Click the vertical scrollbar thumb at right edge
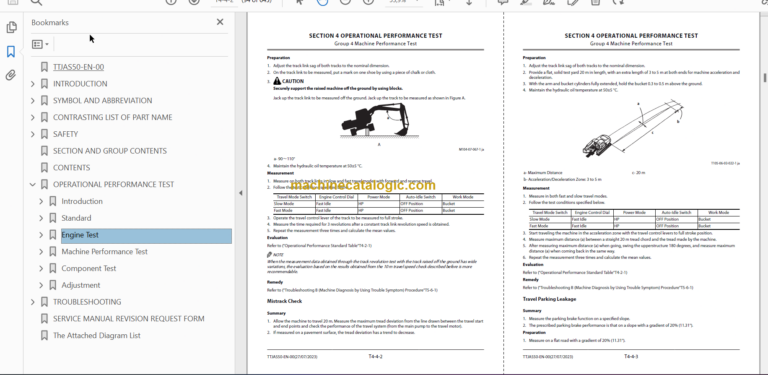Screen dimensions: 768x375 click(765, 77)
